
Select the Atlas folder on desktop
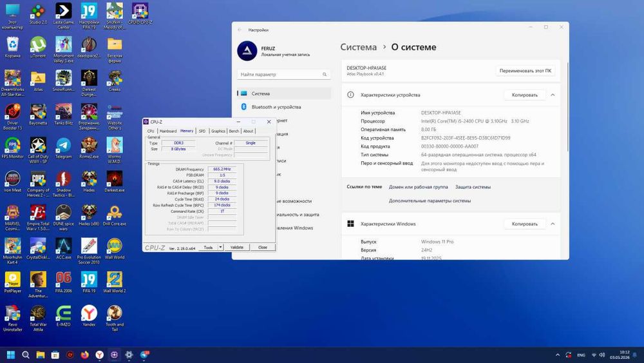click(38, 81)
